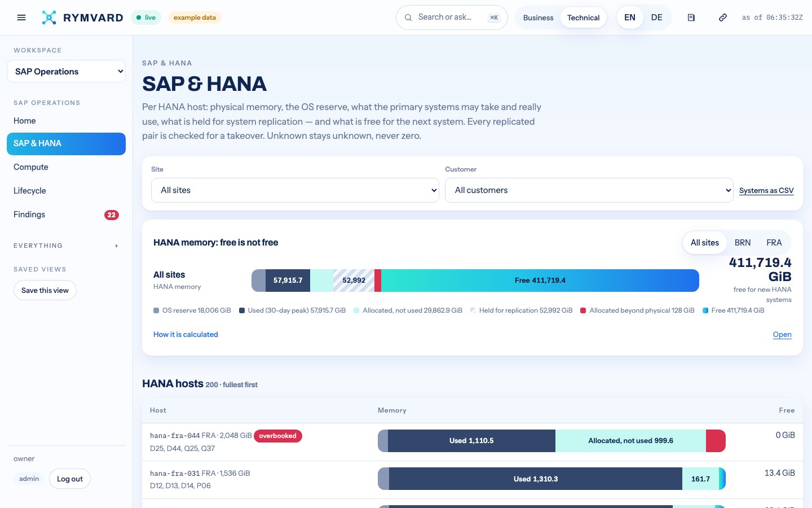
Task: Click host name hana-fra-031
Action: coord(175,474)
